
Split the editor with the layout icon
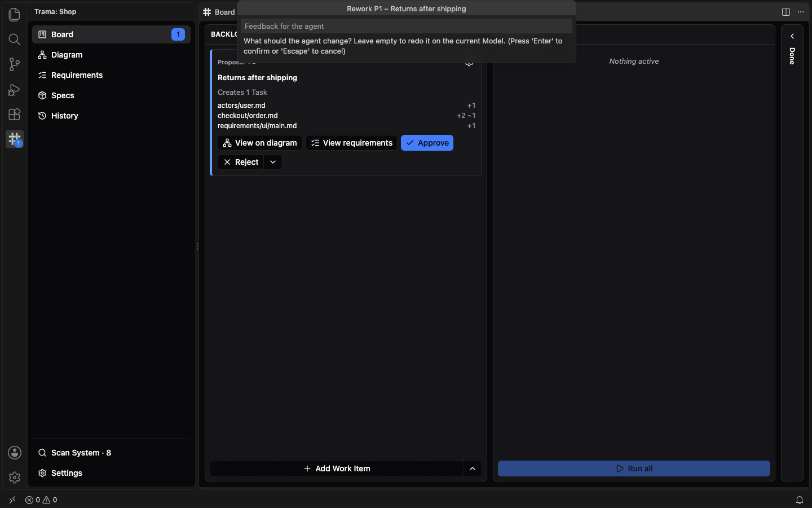tap(786, 12)
